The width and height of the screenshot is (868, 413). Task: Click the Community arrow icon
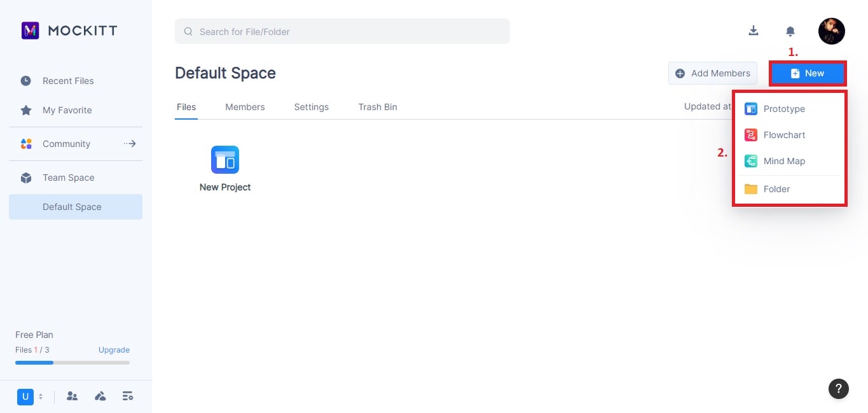pos(130,144)
